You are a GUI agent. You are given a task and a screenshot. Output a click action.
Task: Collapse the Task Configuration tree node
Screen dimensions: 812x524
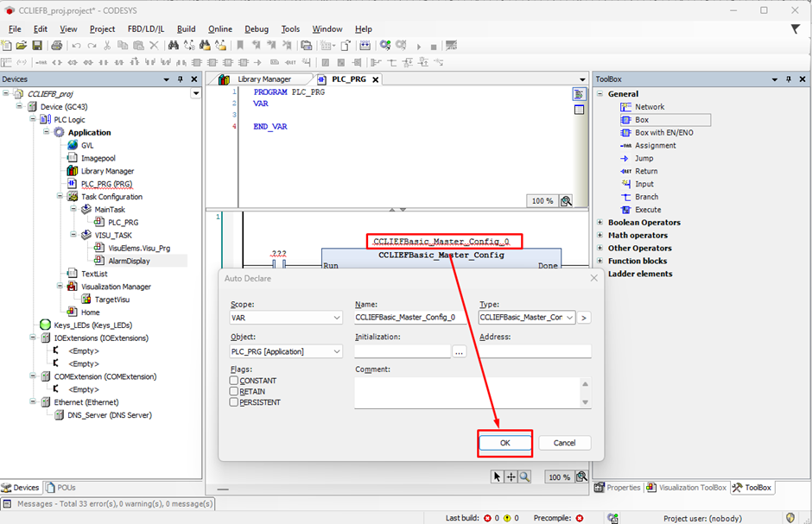(x=60, y=196)
